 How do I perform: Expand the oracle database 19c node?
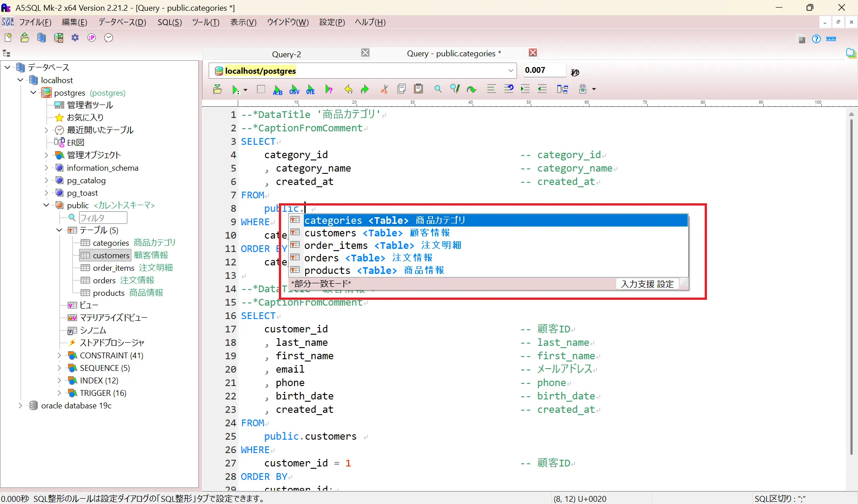(x=21, y=405)
